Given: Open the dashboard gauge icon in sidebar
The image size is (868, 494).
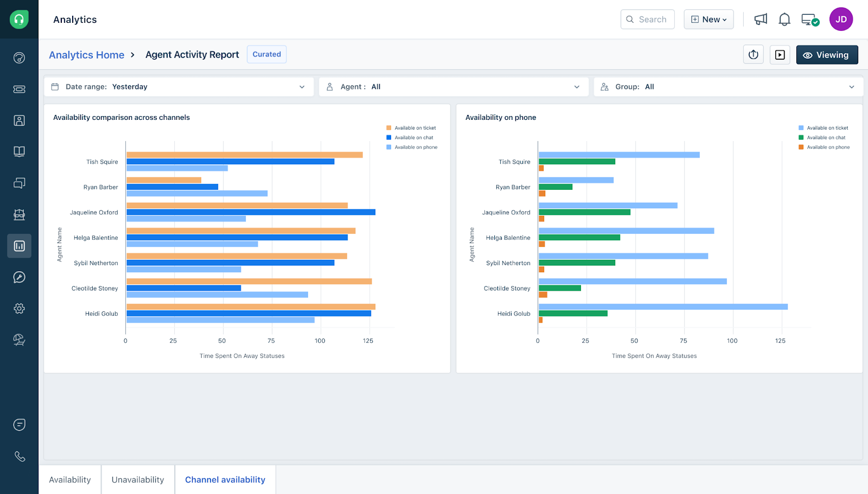Looking at the screenshot, I should click(19, 57).
